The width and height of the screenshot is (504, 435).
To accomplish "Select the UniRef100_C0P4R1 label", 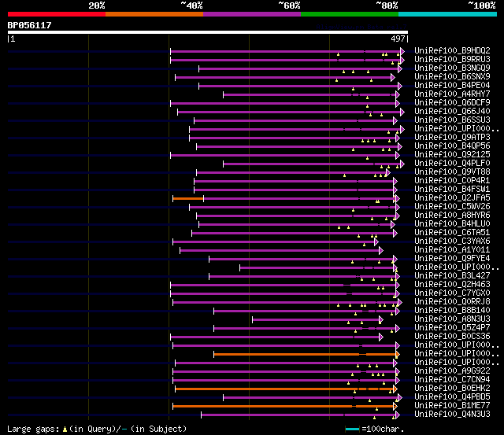I will coord(452,180).
